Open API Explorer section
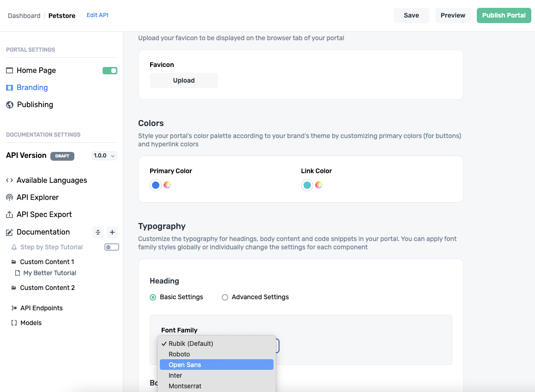Image resolution: width=535 pixels, height=392 pixels. [37, 197]
